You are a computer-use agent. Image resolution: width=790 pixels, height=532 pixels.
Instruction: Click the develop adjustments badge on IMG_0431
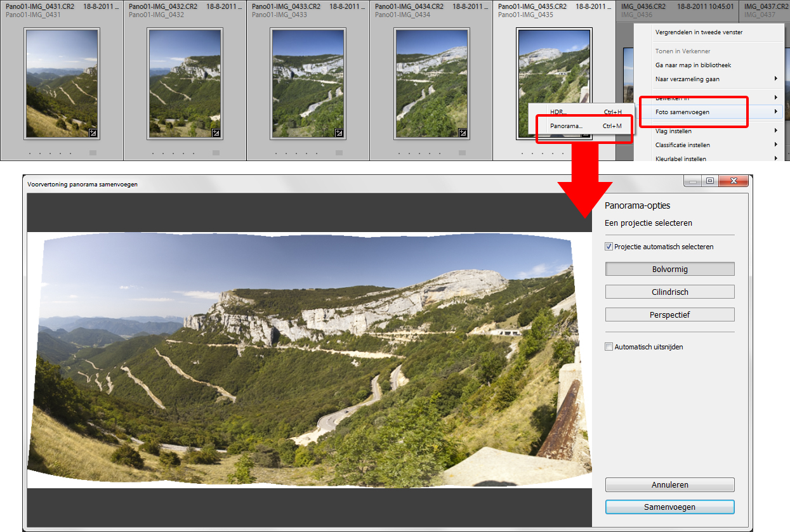click(x=93, y=133)
